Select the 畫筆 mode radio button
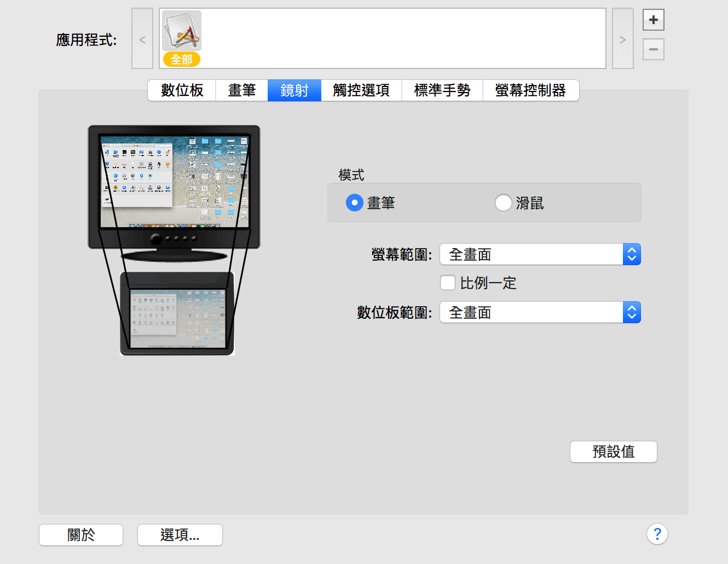 click(355, 203)
